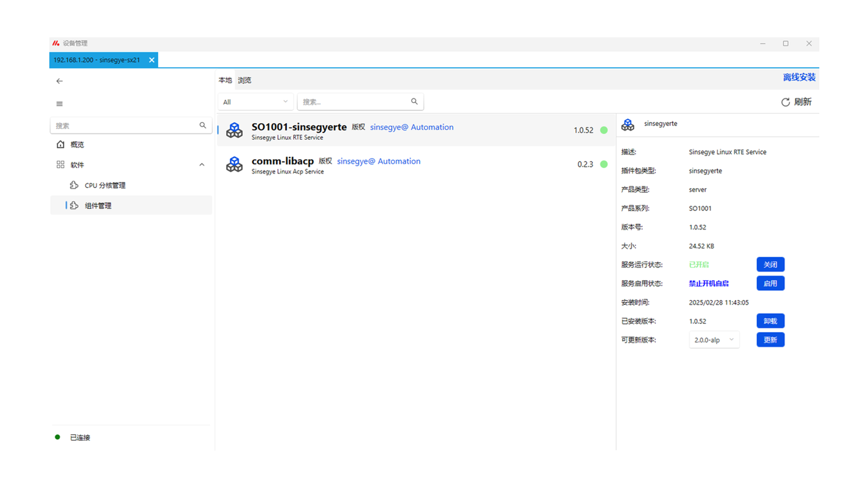Open the All filter dropdown
This screenshot has height=488, width=868.
255,102
